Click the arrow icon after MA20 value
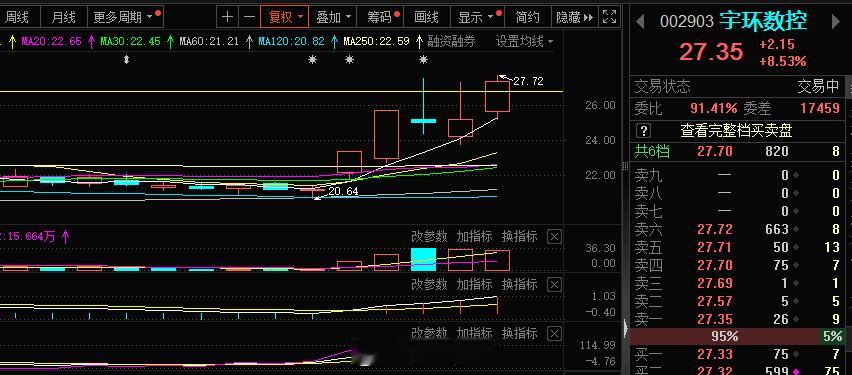 click(x=91, y=41)
